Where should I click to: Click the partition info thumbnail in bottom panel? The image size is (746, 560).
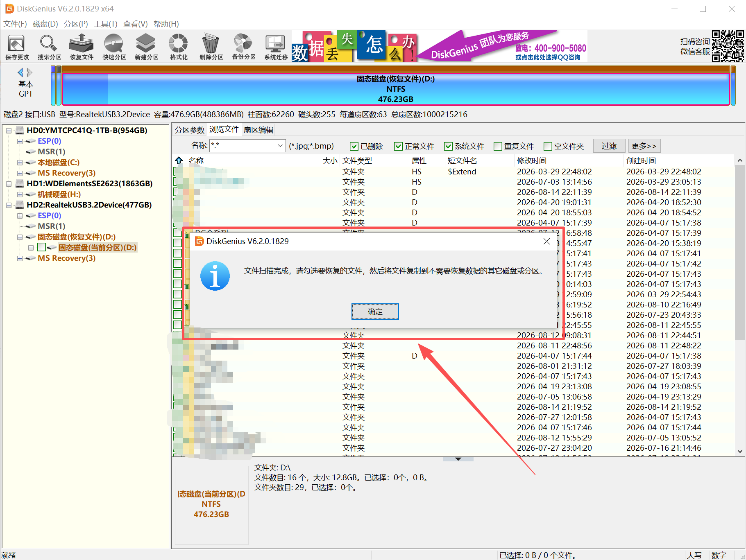(x=211, y=504)
